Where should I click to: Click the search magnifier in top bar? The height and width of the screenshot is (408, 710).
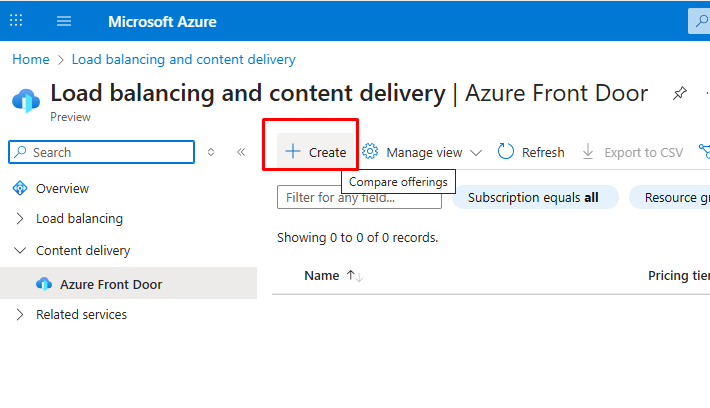click(x=701, y=20)
